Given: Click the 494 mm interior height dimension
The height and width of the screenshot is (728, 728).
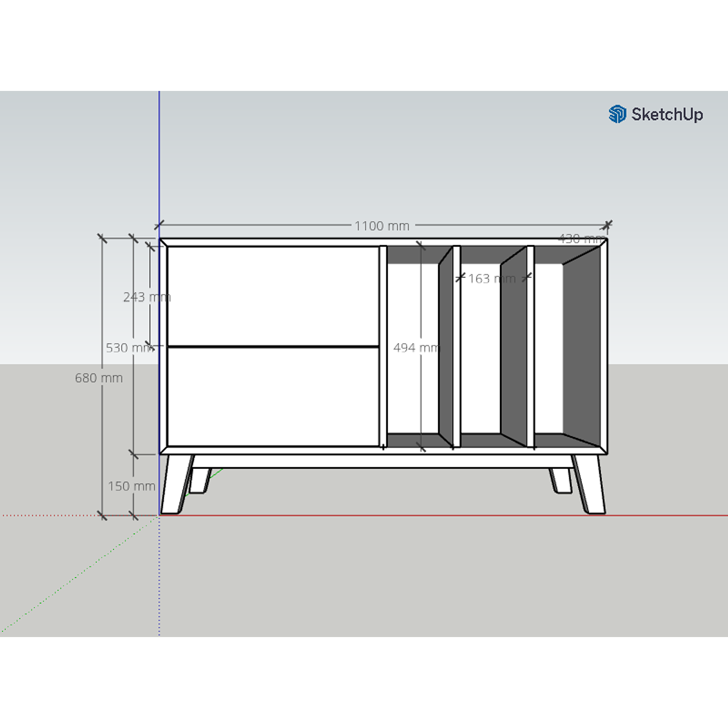Looking at the screenshot, I should pos(415,348).
